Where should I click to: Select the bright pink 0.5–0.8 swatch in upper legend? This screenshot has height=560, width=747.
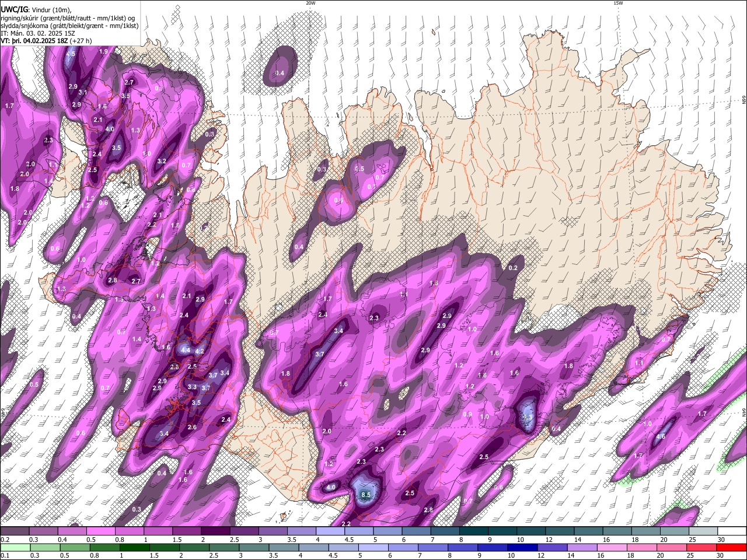100,531
